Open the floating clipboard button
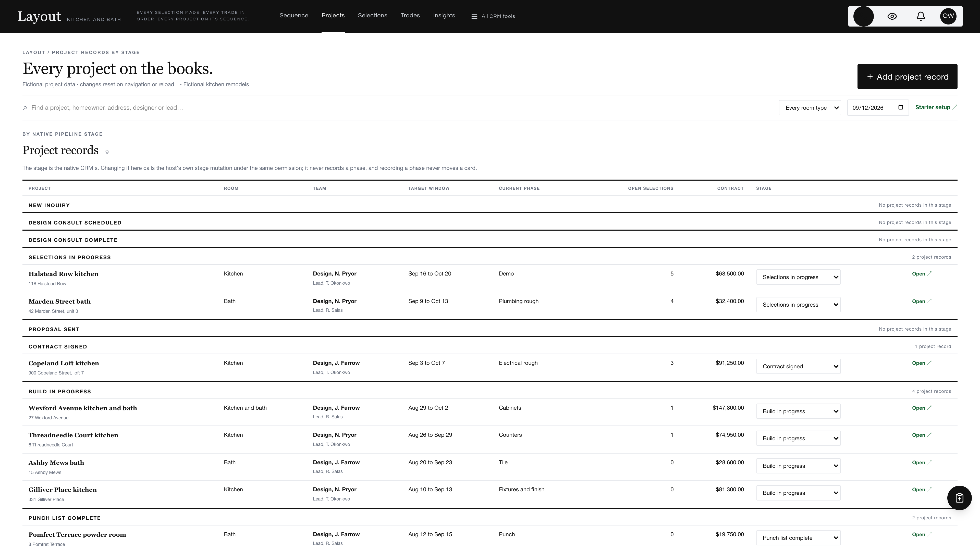The image size is (980, 551). coord(959,498)
